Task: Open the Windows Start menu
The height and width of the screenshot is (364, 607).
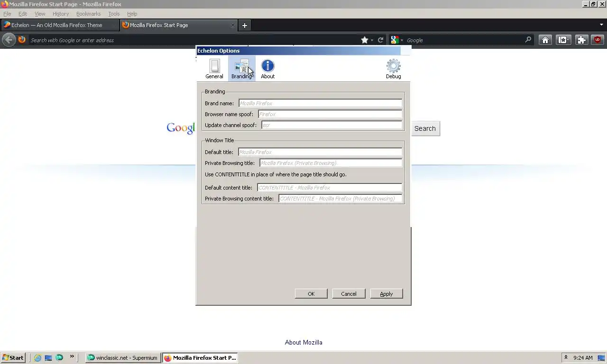Action: 13,358
